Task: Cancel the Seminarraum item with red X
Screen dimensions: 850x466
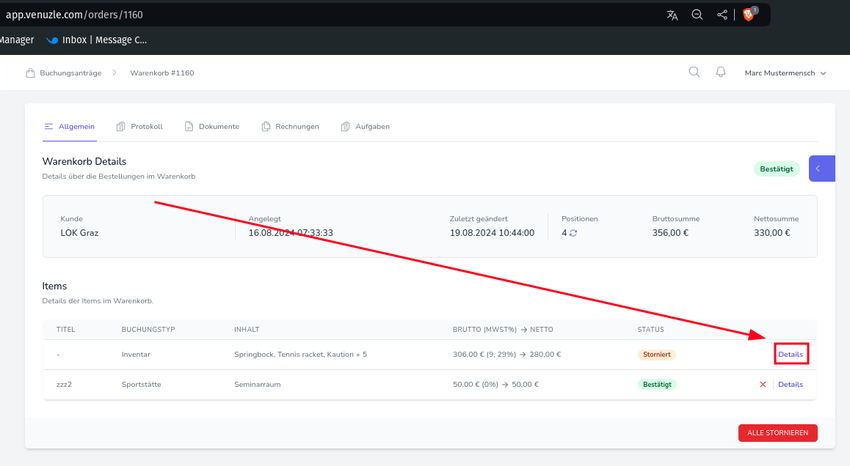Action: [x=763, y=384]
